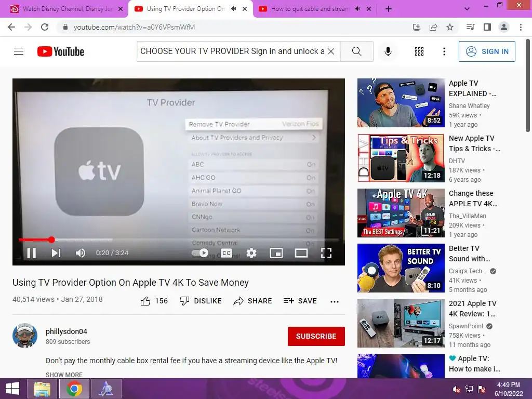Sign in to YouTube

(487, 51)
